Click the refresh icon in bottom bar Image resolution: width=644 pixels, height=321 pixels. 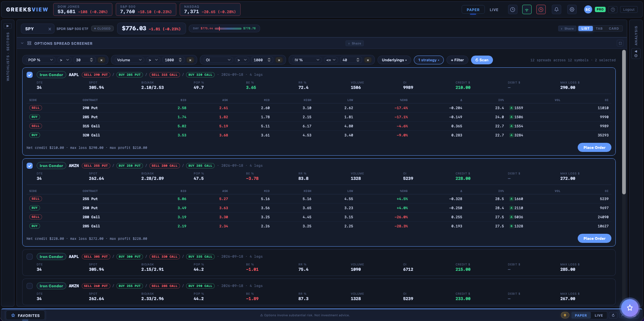tap(613, 315)
